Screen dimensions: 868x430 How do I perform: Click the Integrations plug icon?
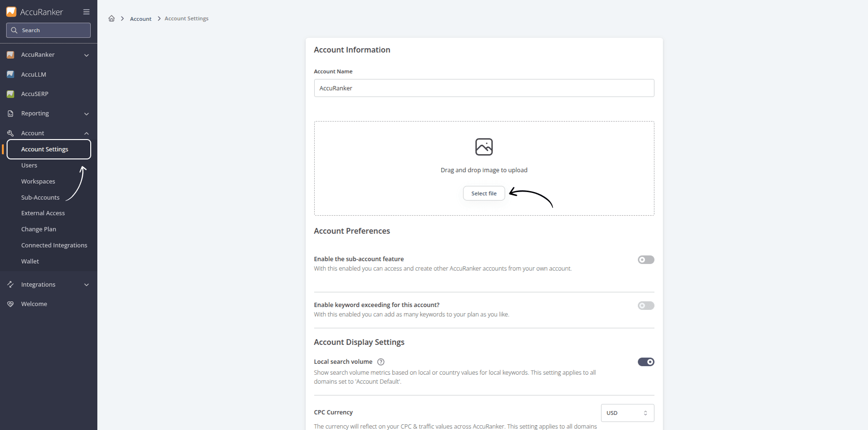tap(10, 284)
